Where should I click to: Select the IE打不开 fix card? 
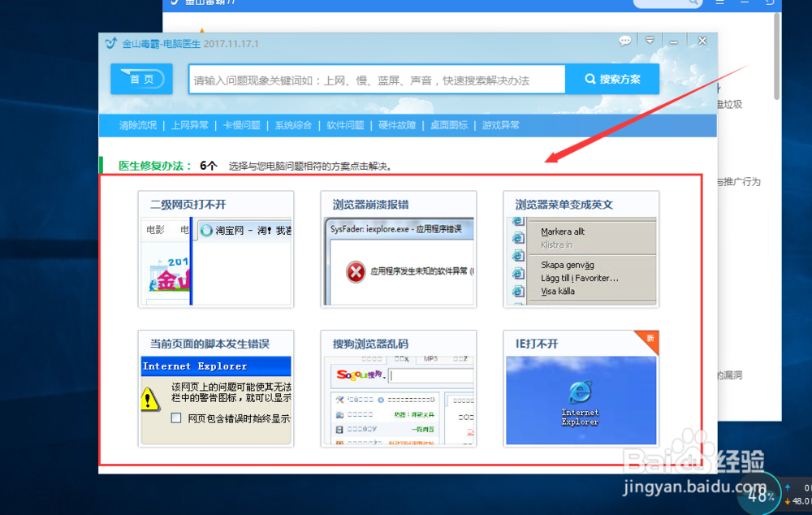(581, 388)
